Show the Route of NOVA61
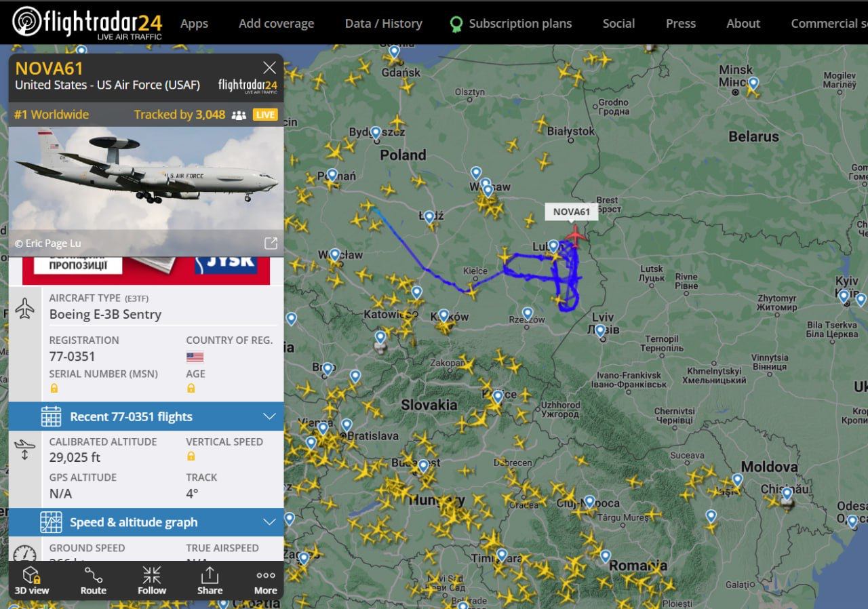Screen dimensions: 868x609 (x=94, y=581)
